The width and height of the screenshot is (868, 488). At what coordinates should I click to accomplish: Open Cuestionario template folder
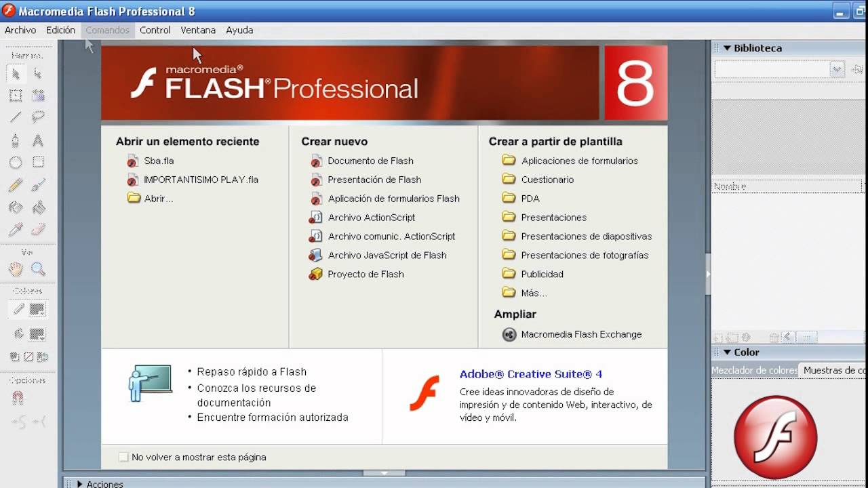(x=547, y=180)
